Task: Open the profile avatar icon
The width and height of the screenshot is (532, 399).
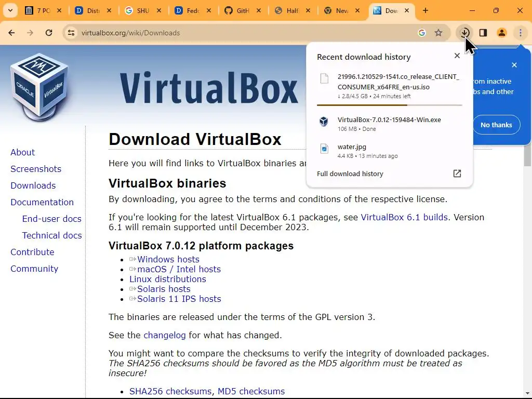Action: pyautogui.click(x=502, y=33)
